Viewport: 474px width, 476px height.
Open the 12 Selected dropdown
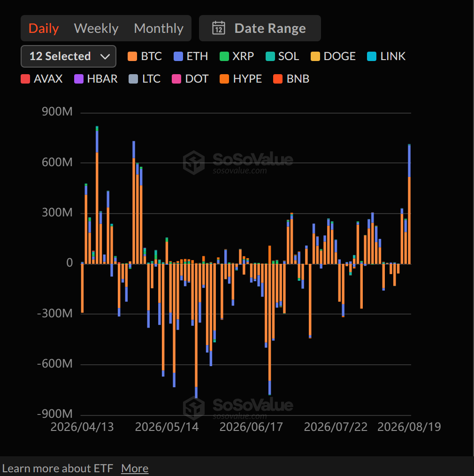(68, 56)
